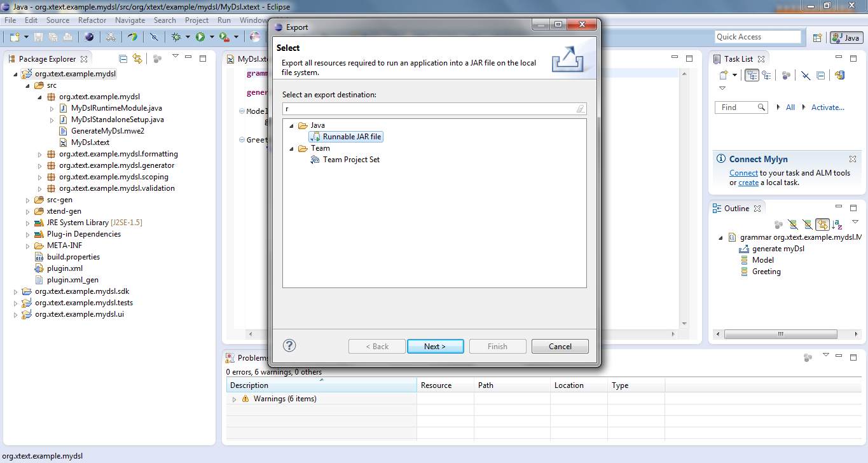Collapse All in Package Explorer toolbar

point(123,59)
